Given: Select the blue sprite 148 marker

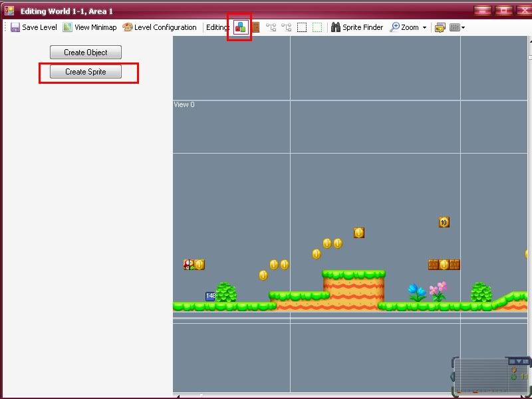Looking at the screenshot, I should pyautogui.click(x=210, y=296).
